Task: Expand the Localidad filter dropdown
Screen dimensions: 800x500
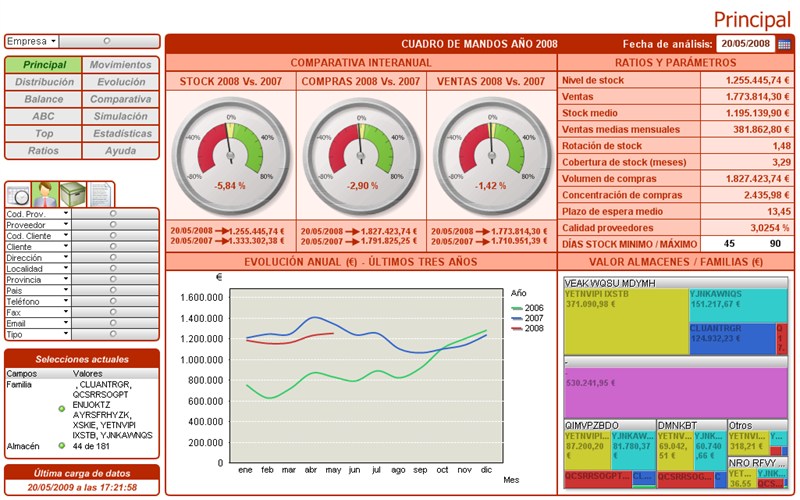Action: point(66,268)
